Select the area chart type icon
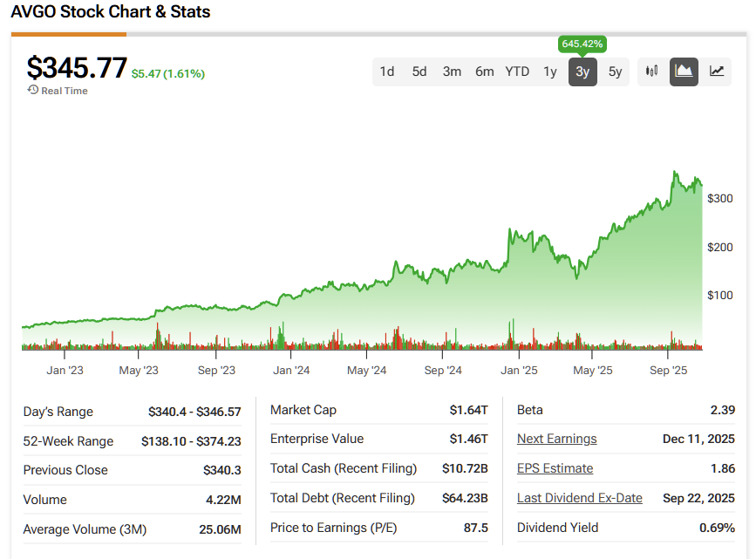The image size is (756, 559). (684, 72)
